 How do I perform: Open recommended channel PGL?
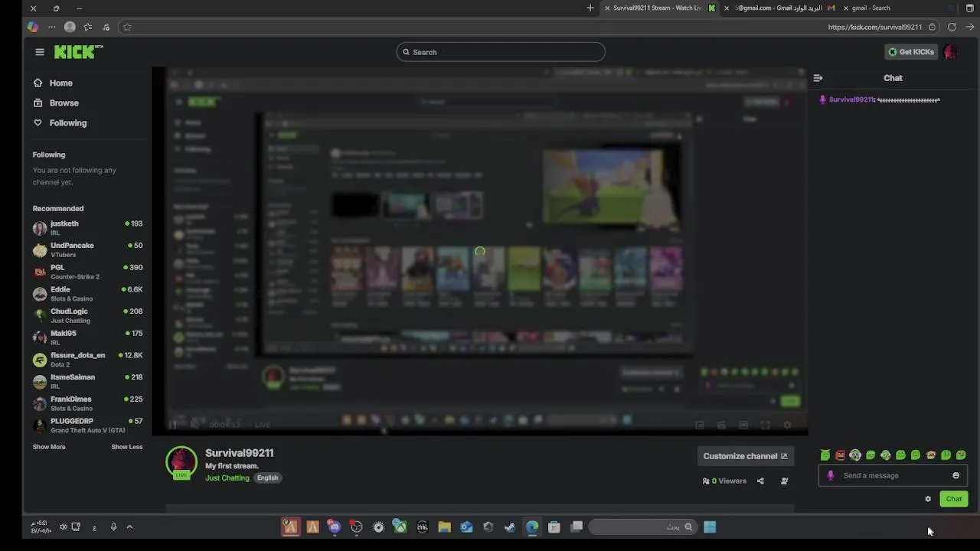87,272
